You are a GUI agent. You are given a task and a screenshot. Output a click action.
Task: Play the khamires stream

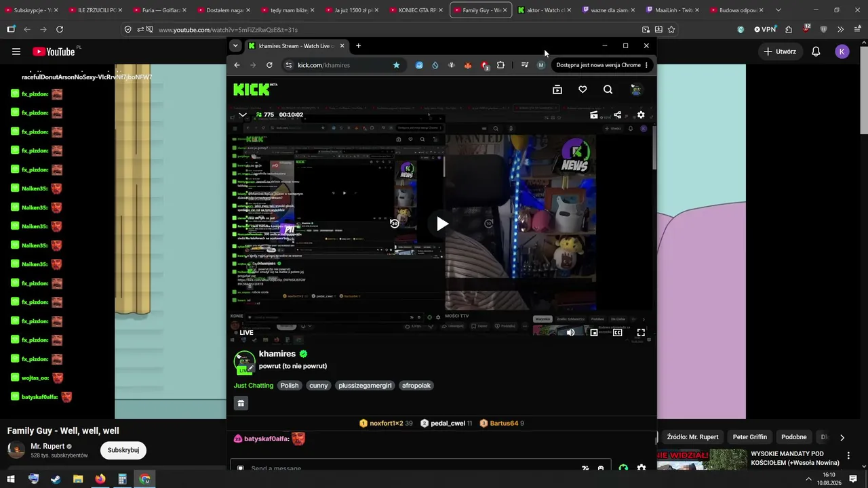tap(441, 224)
